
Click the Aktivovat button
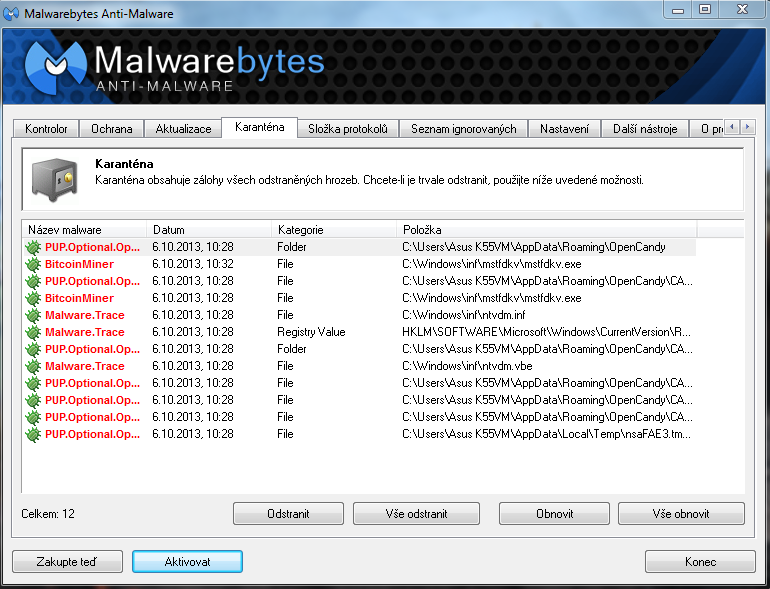click(x=187, y=562)
